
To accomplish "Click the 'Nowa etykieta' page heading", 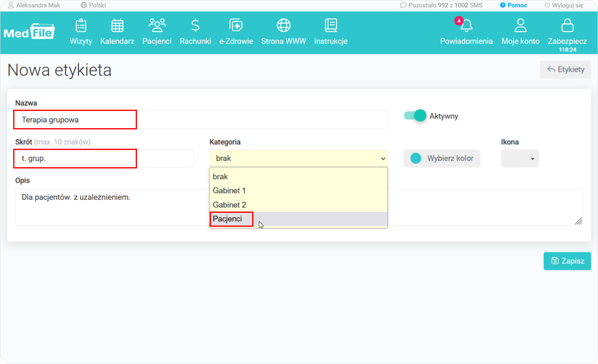I will (x=60, y=70).
